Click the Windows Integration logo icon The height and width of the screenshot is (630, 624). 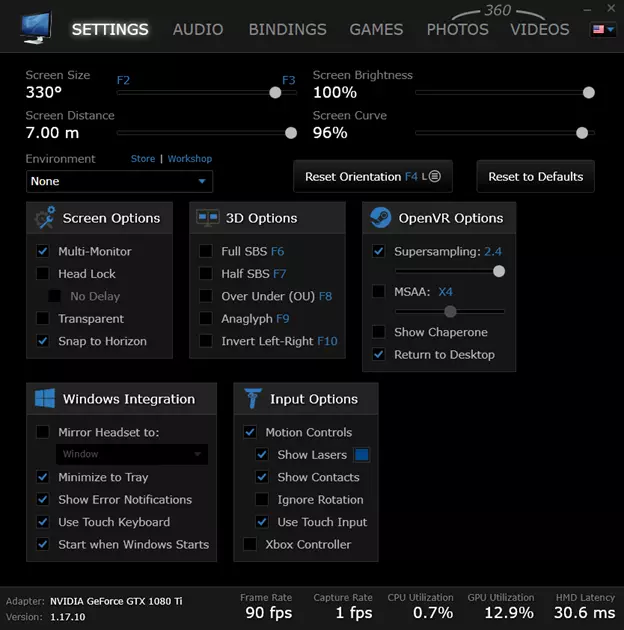(45, 399)
